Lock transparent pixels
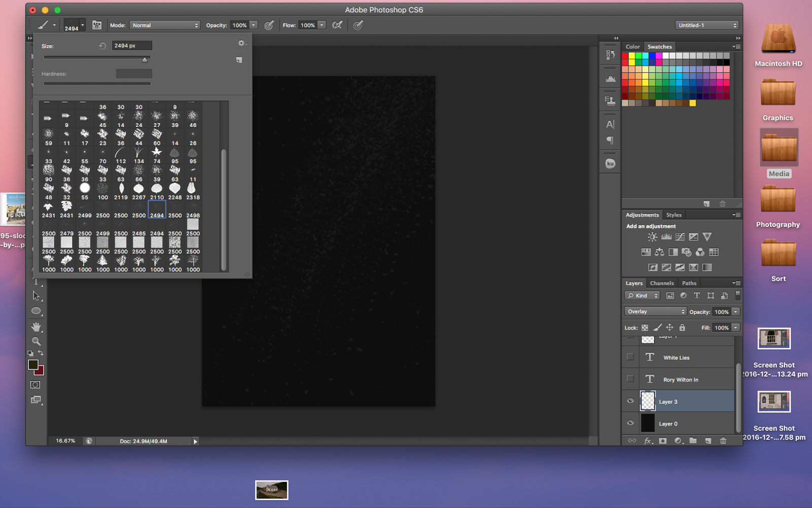This screenshot has width=812, height=508. [645, 328]
